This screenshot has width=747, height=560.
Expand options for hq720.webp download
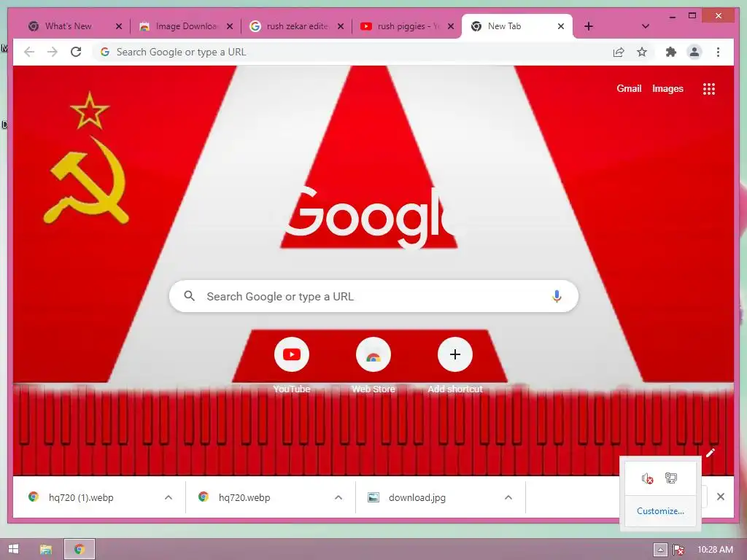click(338, 497)
